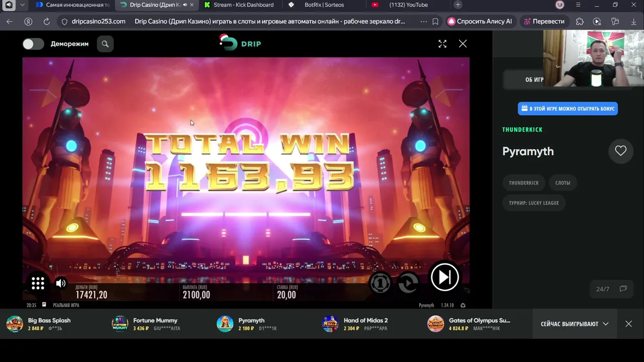The width and height of the screenshot is (644, 362).
Task: Toggle the autoplay button
Action: coord(408,284)
